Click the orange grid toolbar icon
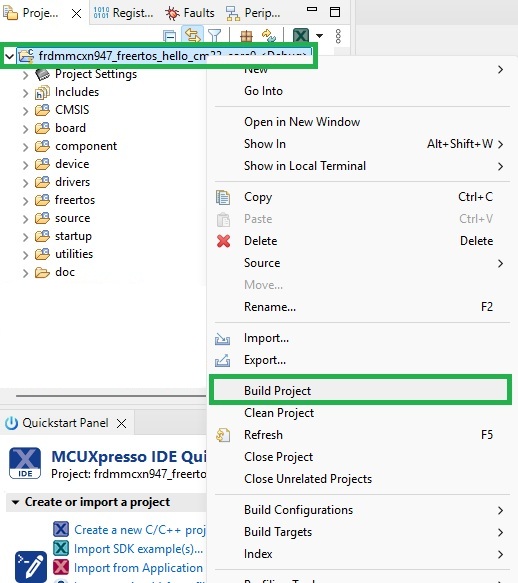 246,36
